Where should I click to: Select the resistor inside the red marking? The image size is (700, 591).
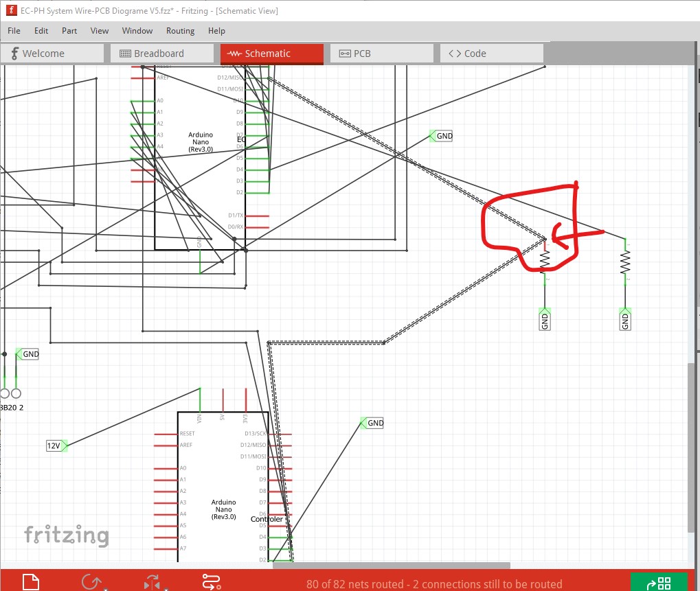[545, 262]
